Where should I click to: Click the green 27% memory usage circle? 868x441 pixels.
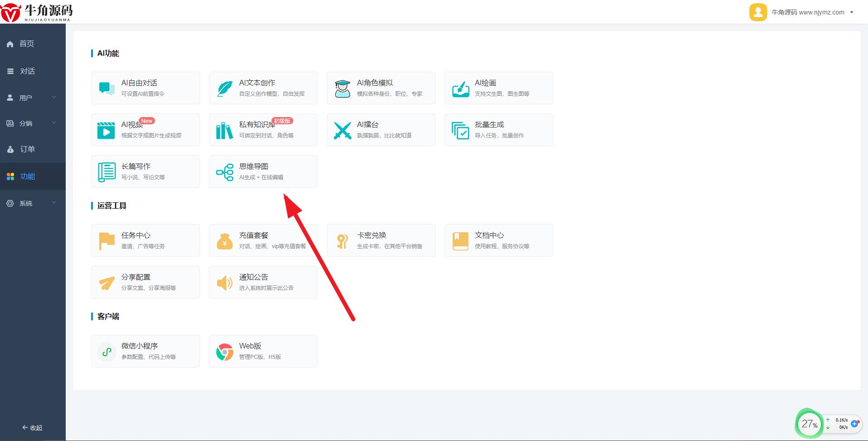coord(809,424)
